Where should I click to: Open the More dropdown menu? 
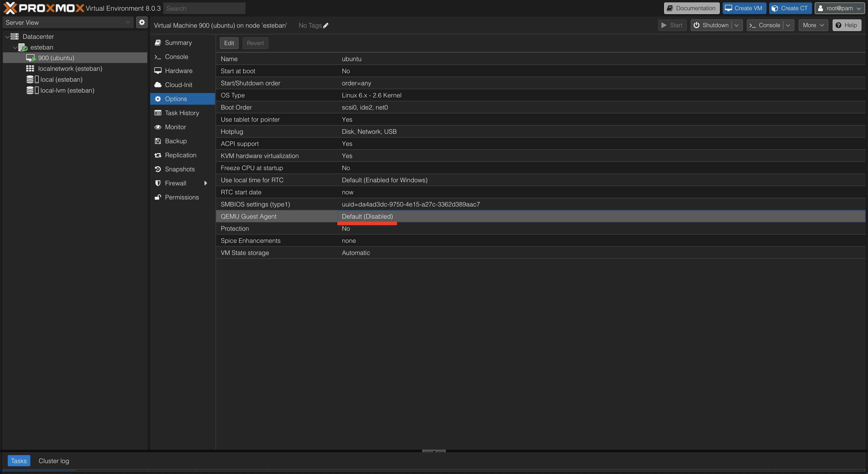[813, 25]
